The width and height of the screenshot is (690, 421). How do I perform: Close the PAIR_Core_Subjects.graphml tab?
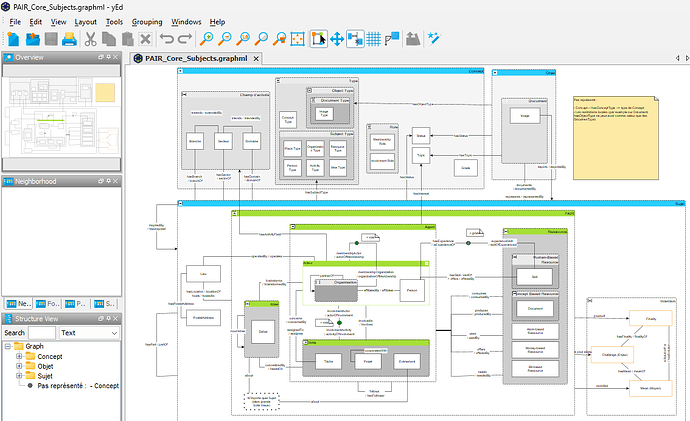point(255,59)
